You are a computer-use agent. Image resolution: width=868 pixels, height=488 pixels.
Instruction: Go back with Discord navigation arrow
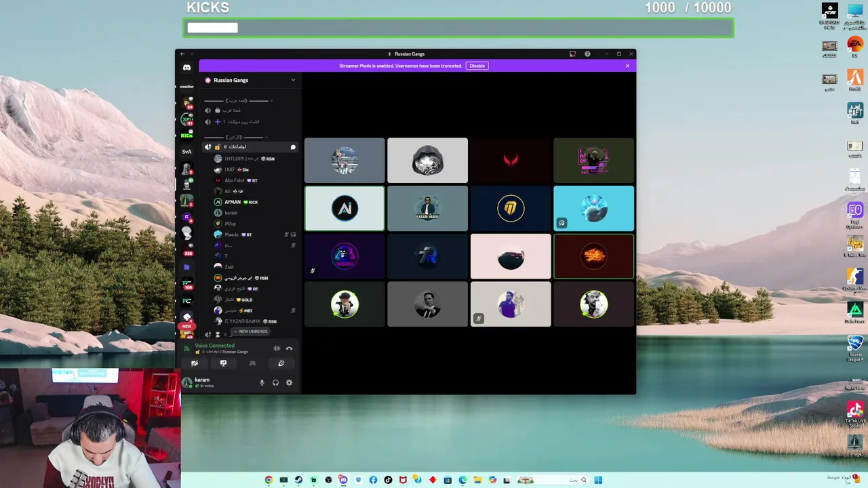point(182,54)
